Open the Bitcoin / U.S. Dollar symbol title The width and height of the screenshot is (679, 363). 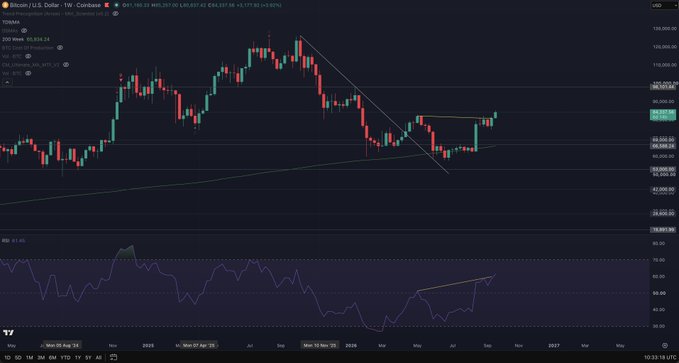click(55, 5)
